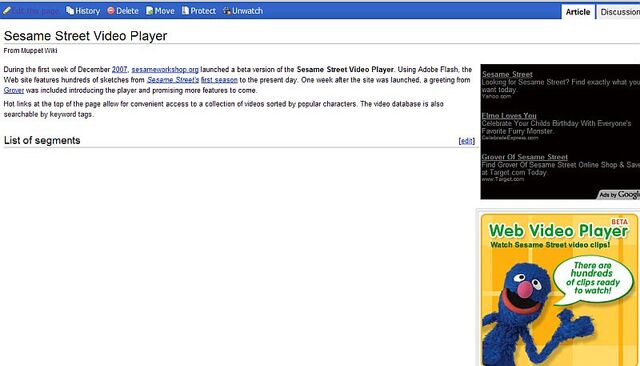The width and height of the screenshot is (640, 366).
Task: Click the Protect document icon
Action: tap(185, 11)
